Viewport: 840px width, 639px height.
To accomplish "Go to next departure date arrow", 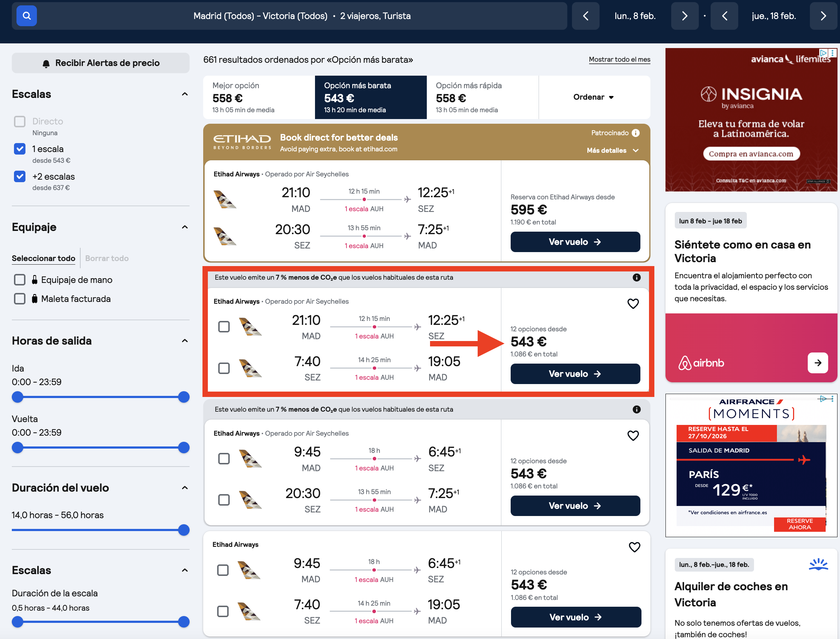I will click(x=684, y=15).
